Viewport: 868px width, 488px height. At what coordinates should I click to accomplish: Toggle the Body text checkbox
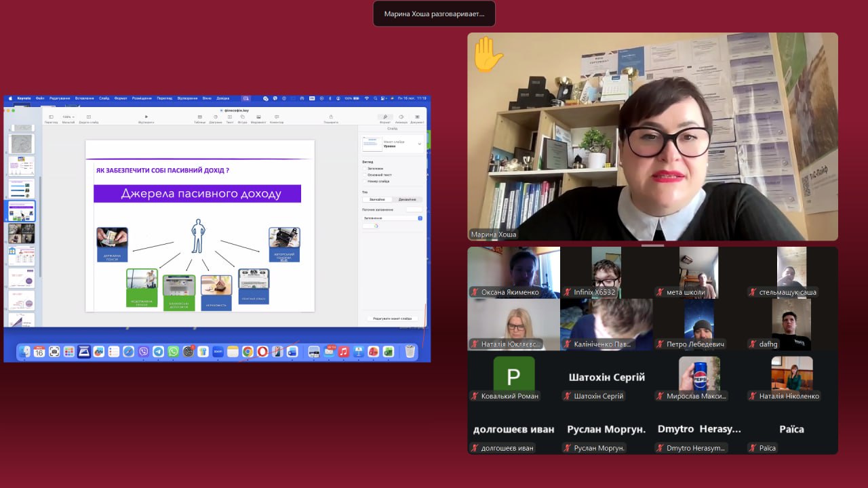point(364,175)
